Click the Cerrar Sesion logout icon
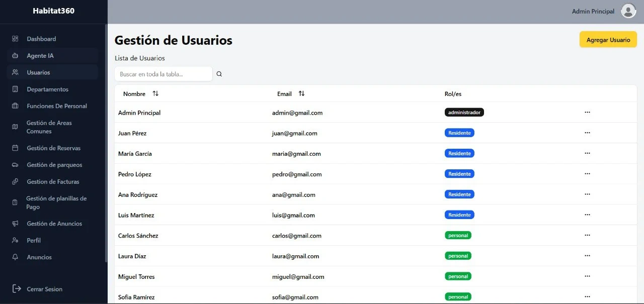The width and height of the screenshot is (644, 304). click(17, 289)
